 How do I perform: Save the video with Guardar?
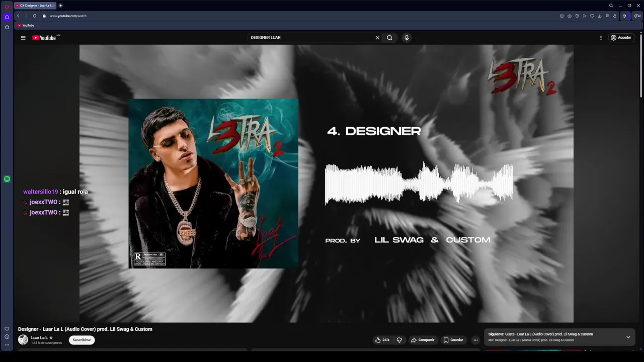(453, 340)
